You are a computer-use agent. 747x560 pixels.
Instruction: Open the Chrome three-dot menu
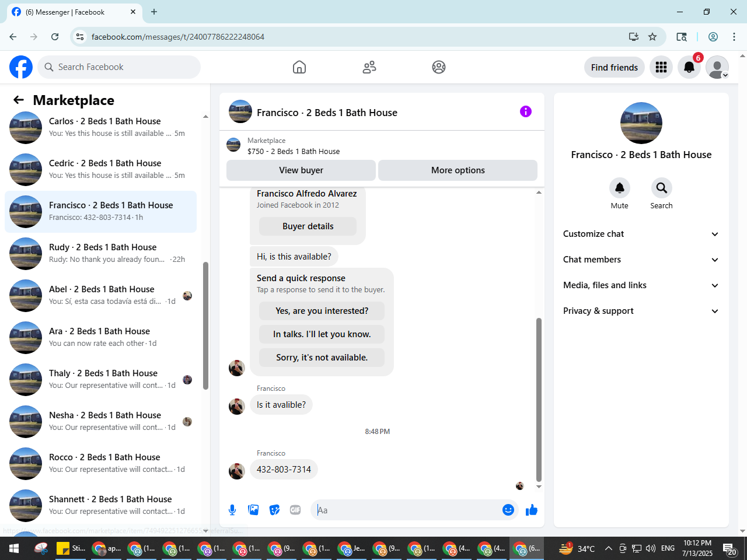point(734,37)
